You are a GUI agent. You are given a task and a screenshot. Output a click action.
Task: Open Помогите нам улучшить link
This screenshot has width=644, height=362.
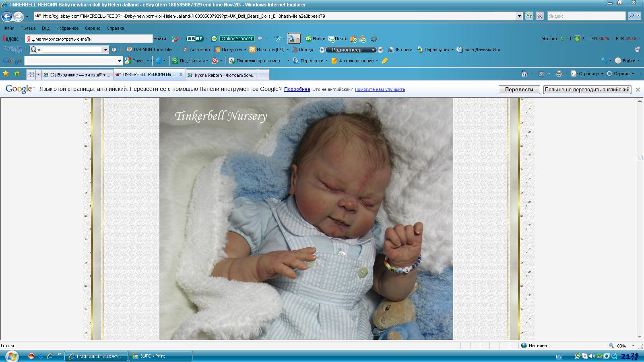coord(380,89)
